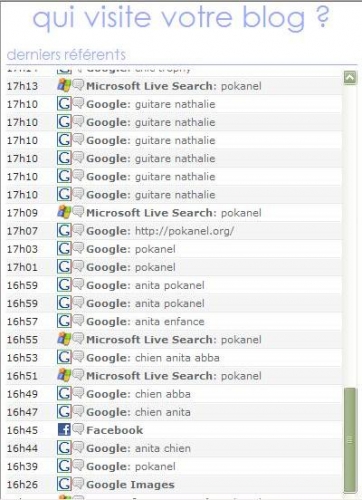
Task: Click the 'derniers référents' heading
Action: point(66,55)
